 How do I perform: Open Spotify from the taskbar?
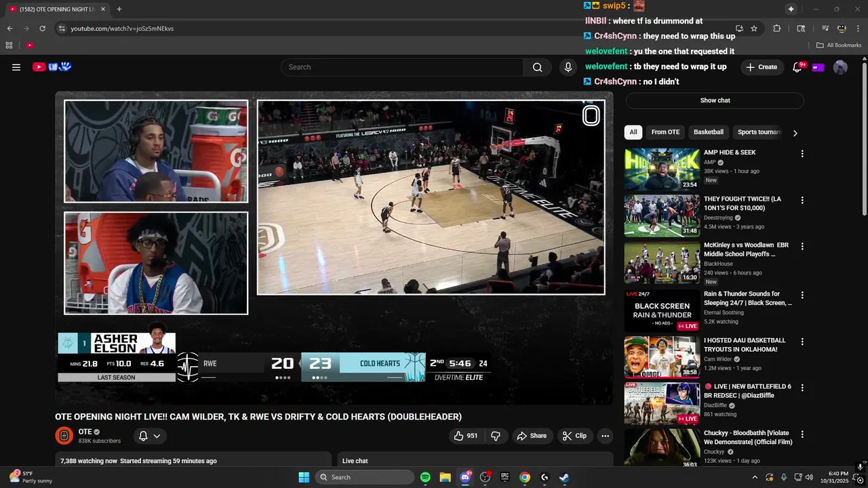(x=425, y=477)
